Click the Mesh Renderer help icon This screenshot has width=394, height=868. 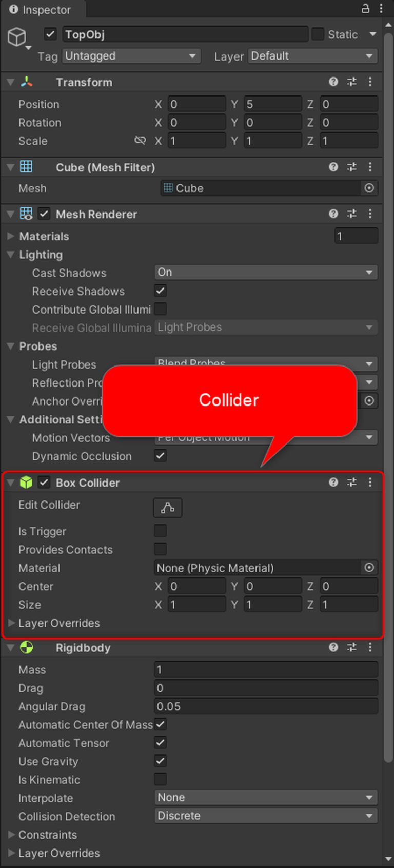tap(333, 214)
